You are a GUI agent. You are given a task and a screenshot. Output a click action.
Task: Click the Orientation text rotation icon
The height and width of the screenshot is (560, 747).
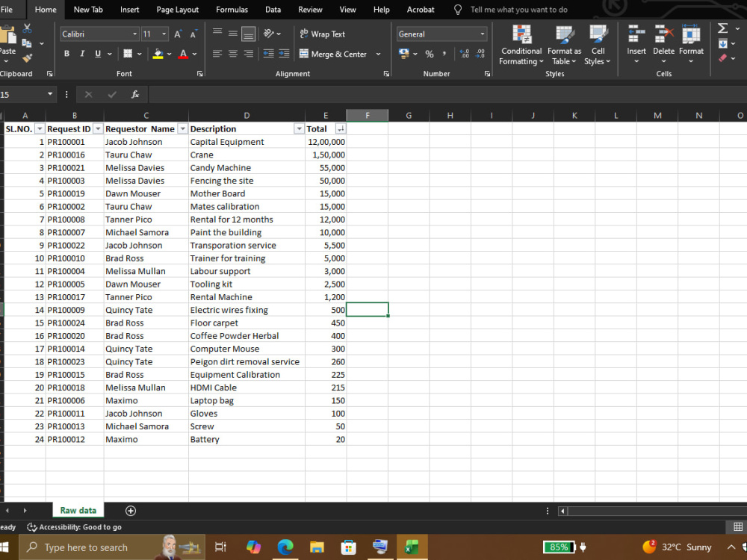coord(269,34)
